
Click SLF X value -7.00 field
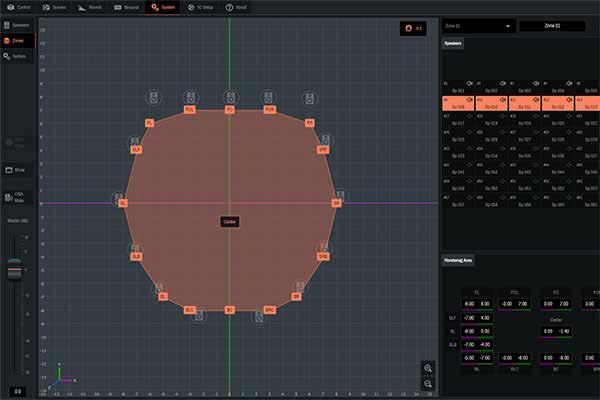click(469, 318)
